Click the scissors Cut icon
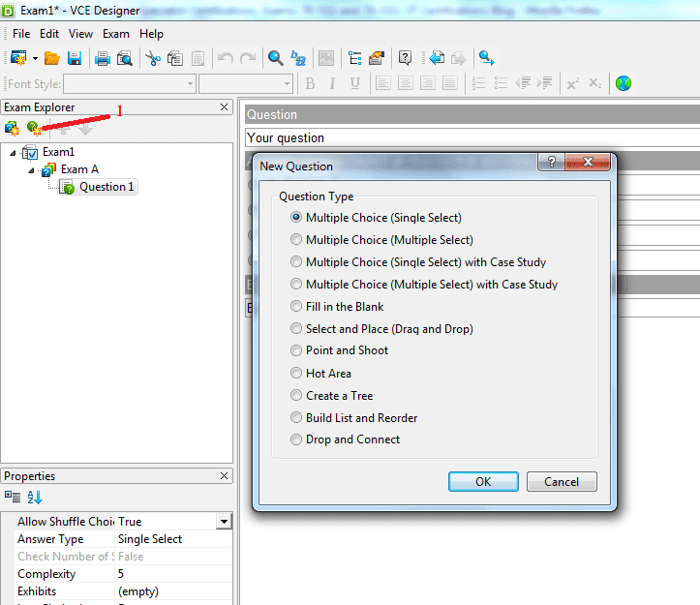 (x=153, y=58)
